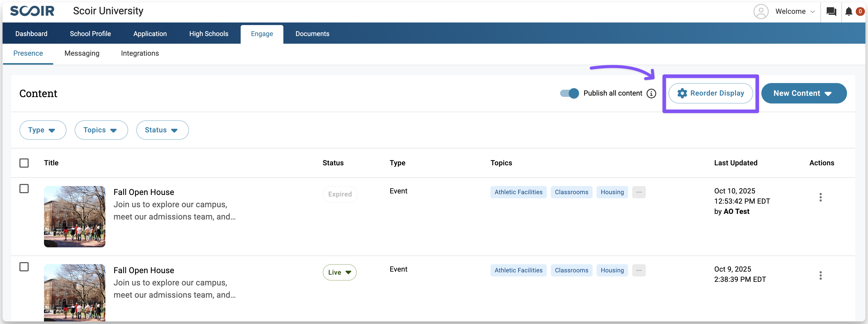Open the New Content button menu
Image resolution: width=868 pixels, height=324 pixels.
click(x=803, y=93)
